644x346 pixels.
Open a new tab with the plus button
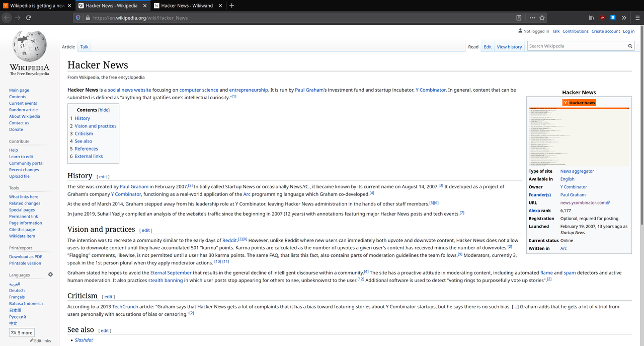[231, 6]
